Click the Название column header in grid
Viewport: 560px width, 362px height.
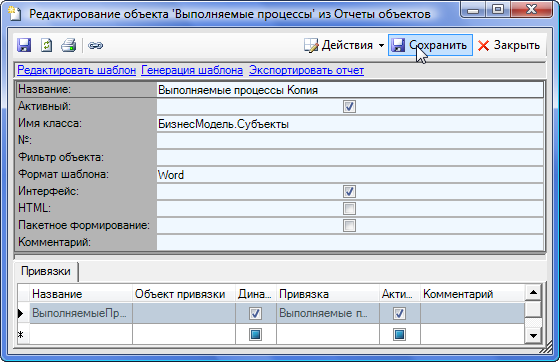coord(81,294)
